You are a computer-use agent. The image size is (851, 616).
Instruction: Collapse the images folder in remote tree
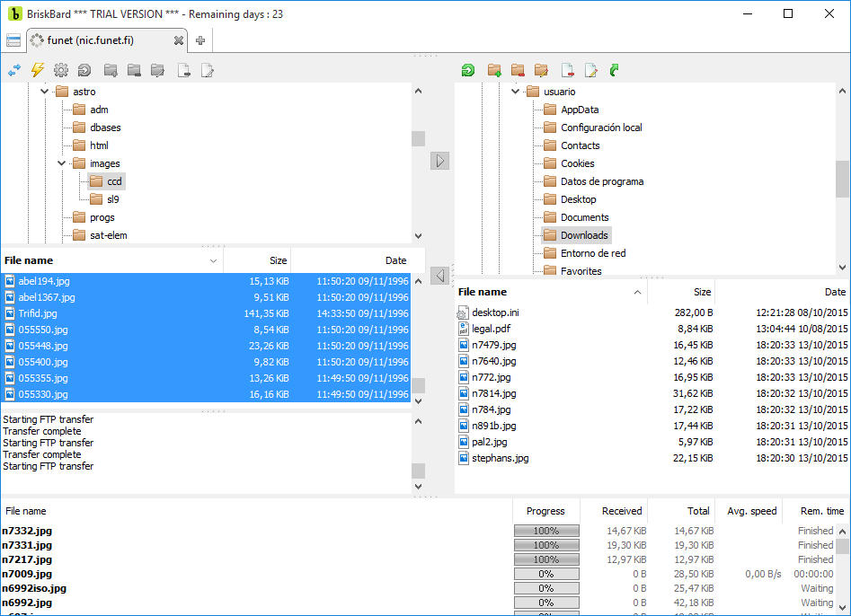pos(61,163)
